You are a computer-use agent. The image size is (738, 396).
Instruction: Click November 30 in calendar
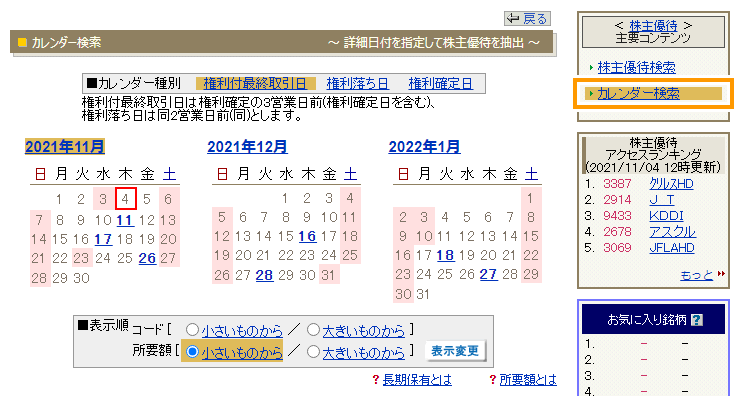[x=81, y=278]
